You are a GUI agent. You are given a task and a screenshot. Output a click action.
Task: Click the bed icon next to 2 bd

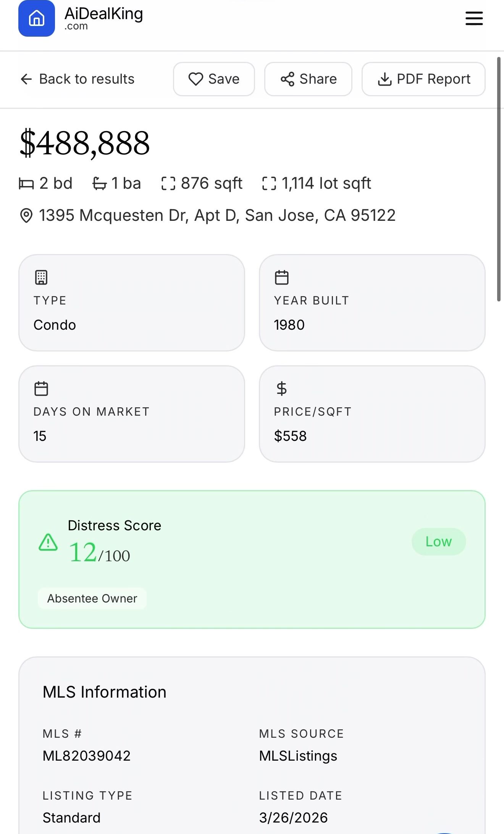pos(26,183)
